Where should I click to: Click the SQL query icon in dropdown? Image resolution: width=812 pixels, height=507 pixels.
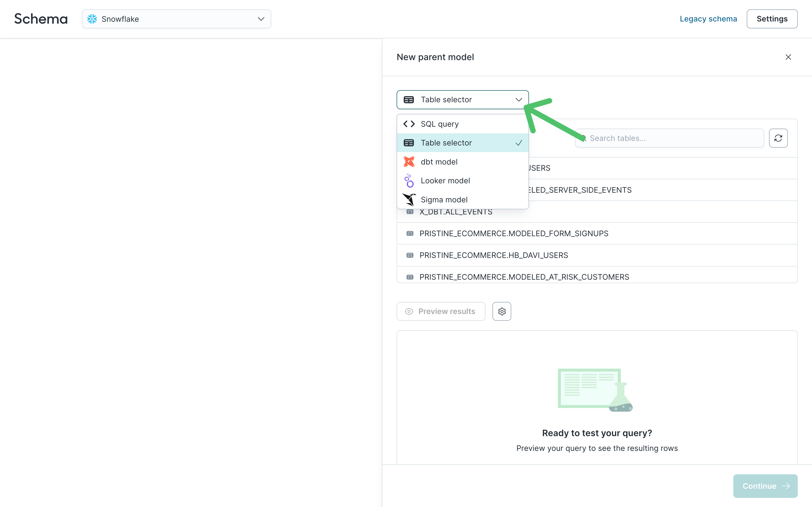[x=409, y=124]
